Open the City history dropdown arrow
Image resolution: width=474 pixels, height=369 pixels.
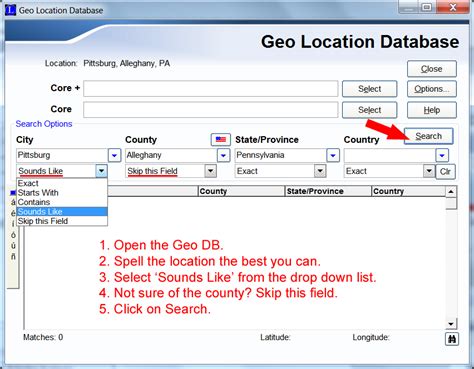click(x=114, y=155)
